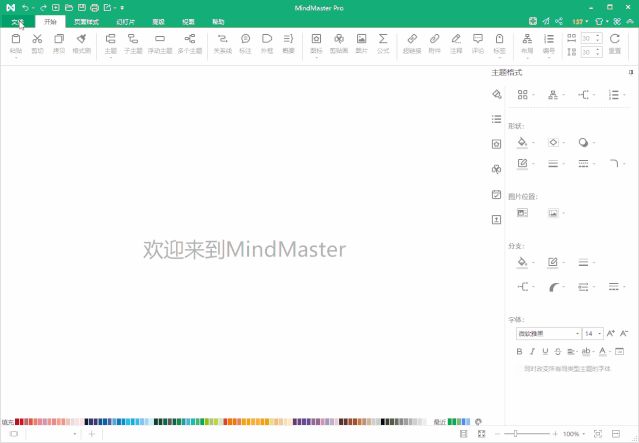The width and height of the screenshot is (639, 443).
Task: Toggle Underline in the font section
Action: tap(545, 351)
